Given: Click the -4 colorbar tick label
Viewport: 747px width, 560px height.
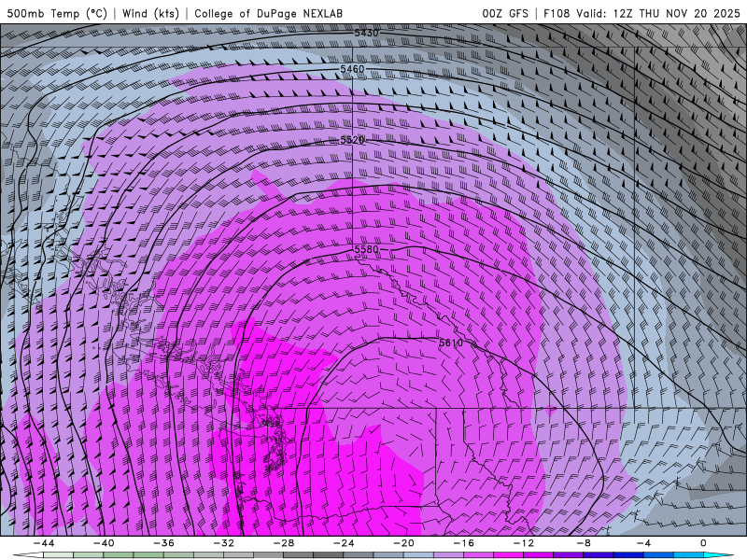Looking at the screenshot, I should coord(643,543).
